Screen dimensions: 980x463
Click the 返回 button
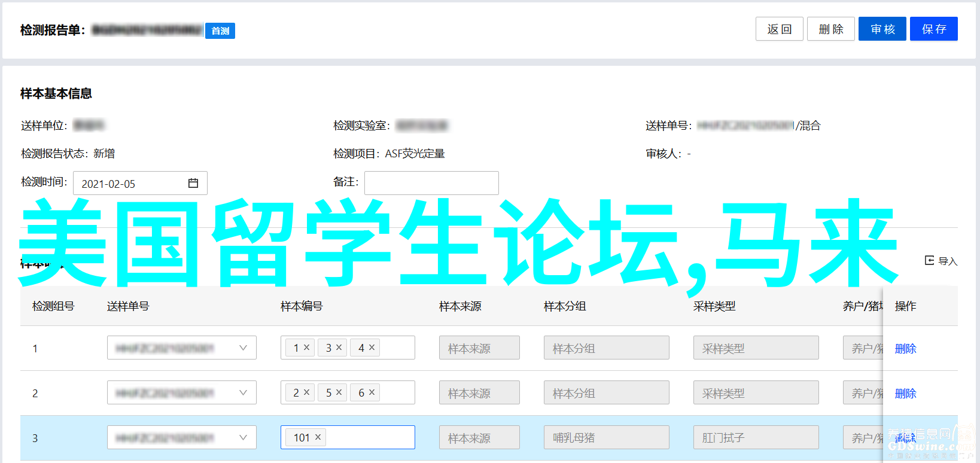(779, 29)
